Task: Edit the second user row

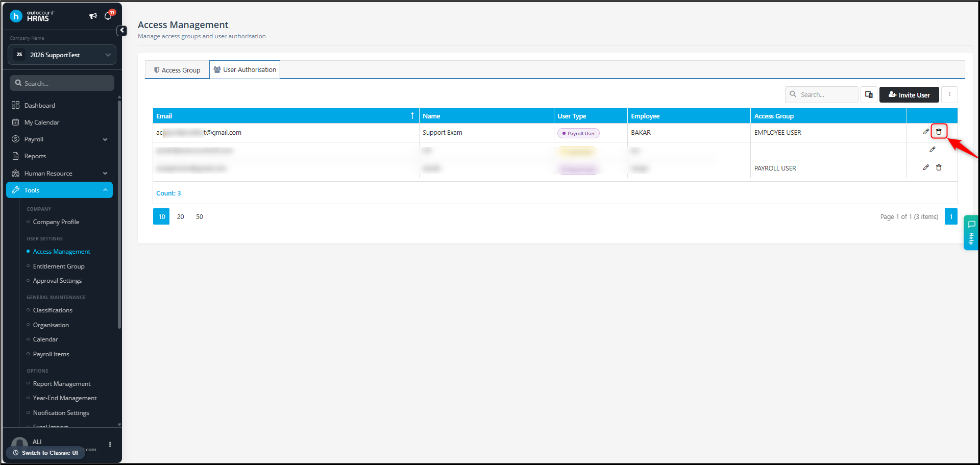Action: point(933,150)
